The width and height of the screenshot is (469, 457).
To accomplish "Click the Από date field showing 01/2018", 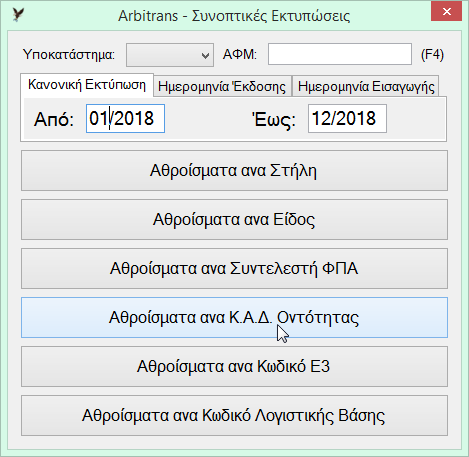I will tap(125, 118).
